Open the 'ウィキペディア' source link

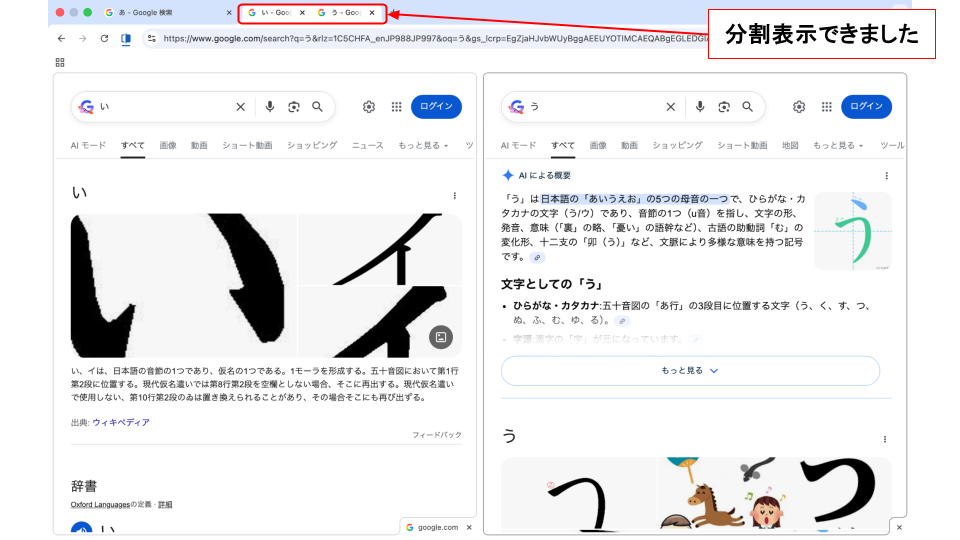(x=121, y=423)
